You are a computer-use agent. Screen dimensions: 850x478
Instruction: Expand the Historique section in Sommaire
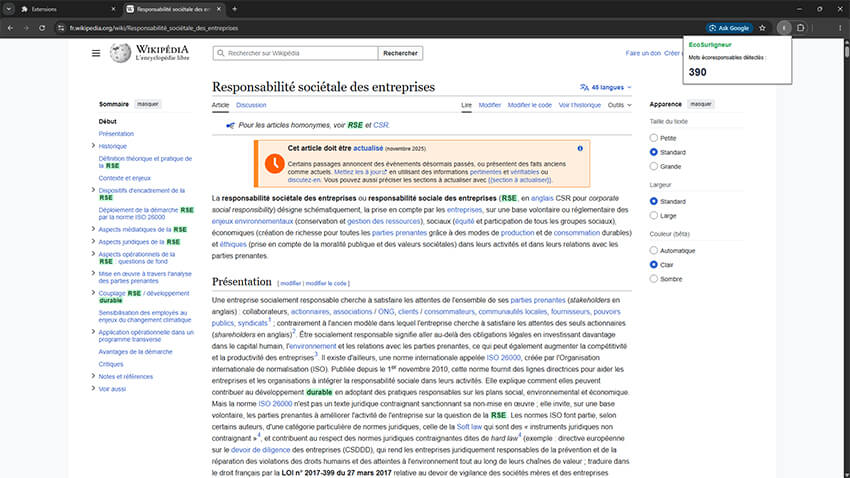[93, 145]
